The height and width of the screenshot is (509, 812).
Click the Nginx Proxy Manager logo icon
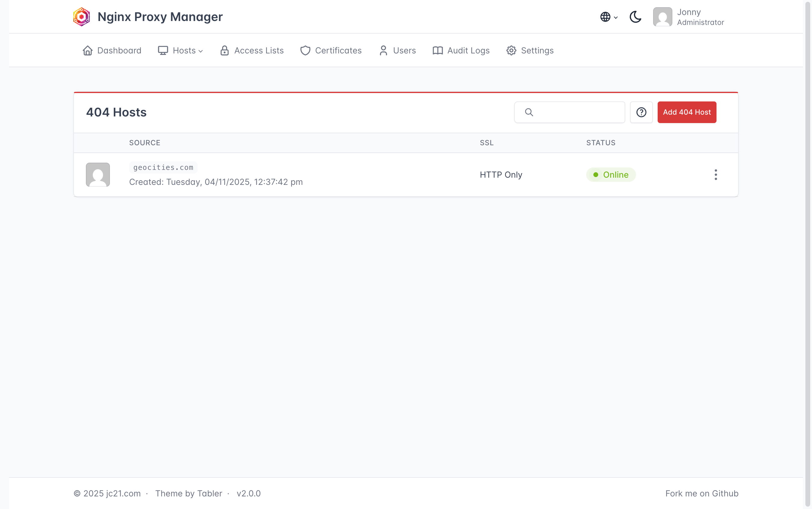pyautogui.click(x=81, y=17)
